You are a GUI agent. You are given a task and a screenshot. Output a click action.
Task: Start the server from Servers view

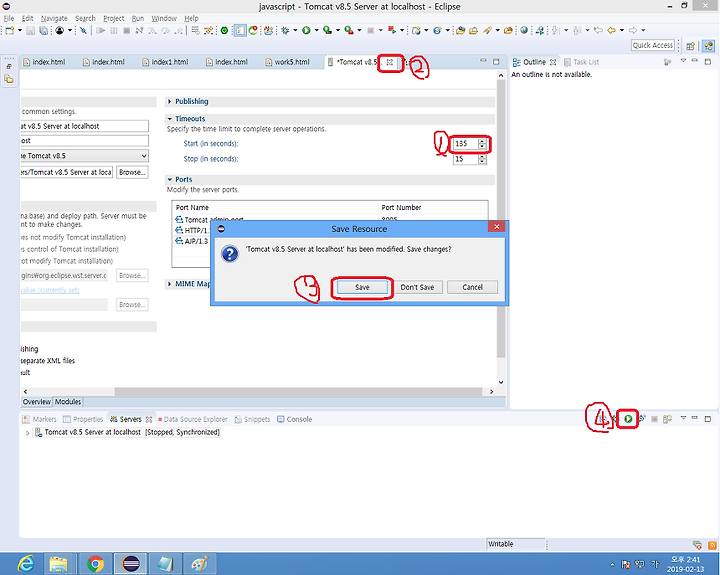click(x=628, y=419)
